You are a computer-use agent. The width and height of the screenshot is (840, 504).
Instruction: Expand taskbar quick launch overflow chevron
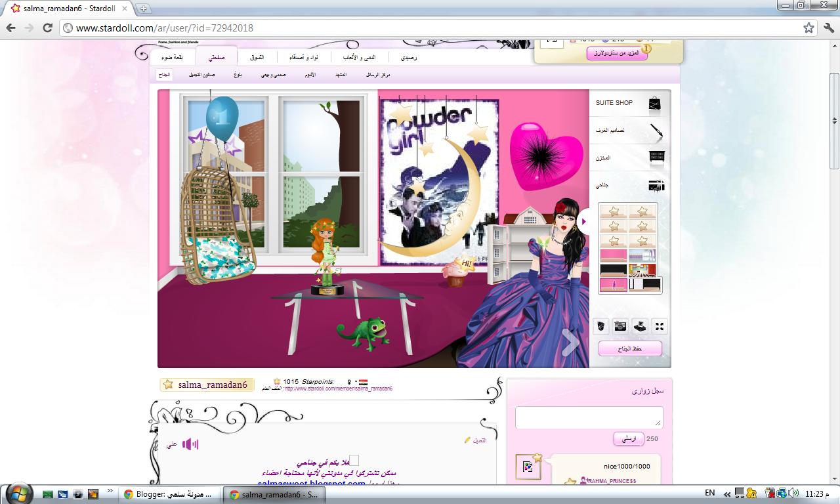coord(110,491)
